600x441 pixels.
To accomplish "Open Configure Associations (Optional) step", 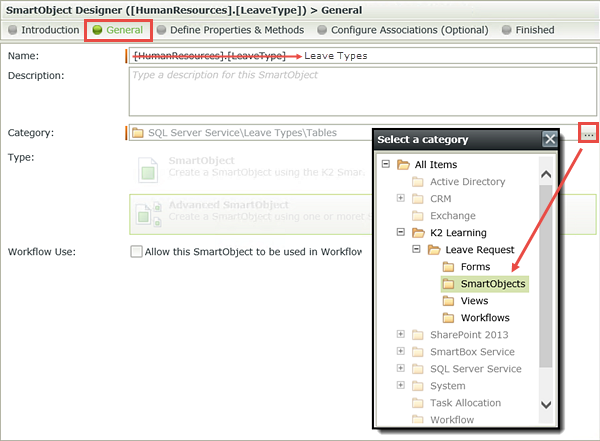I will 403,30.
